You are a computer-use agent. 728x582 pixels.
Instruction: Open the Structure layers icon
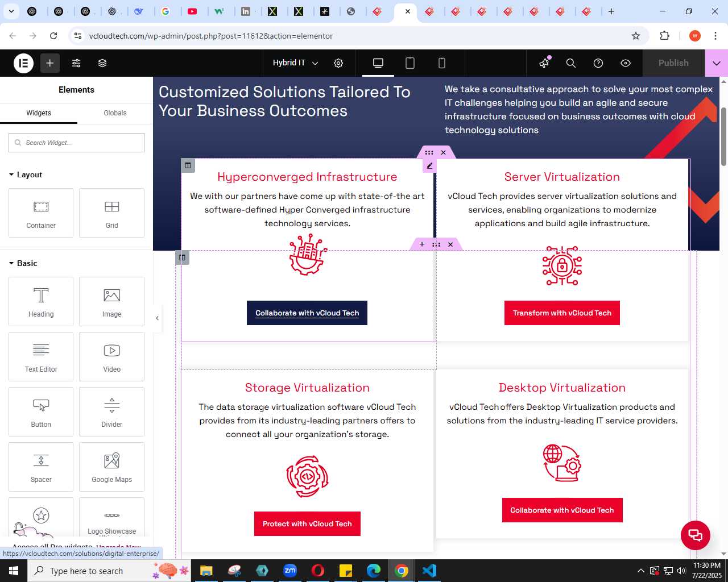(x=102, y=63)
